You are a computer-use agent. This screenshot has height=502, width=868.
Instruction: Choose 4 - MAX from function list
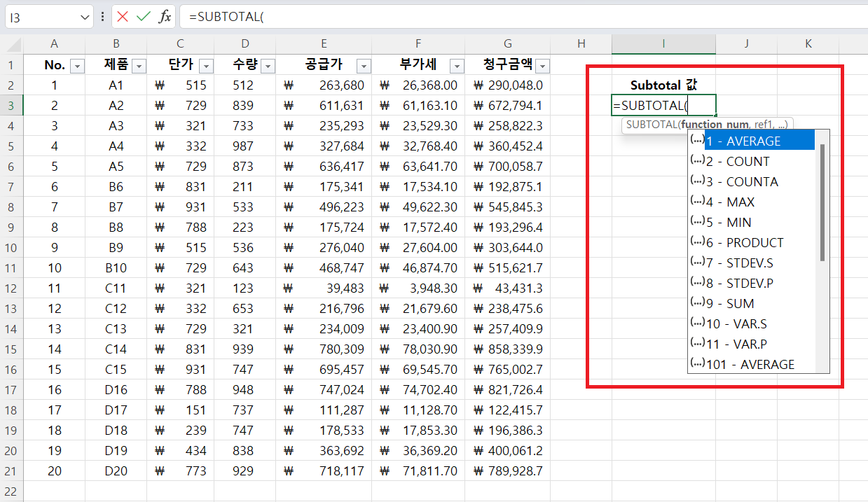(752, 202)
